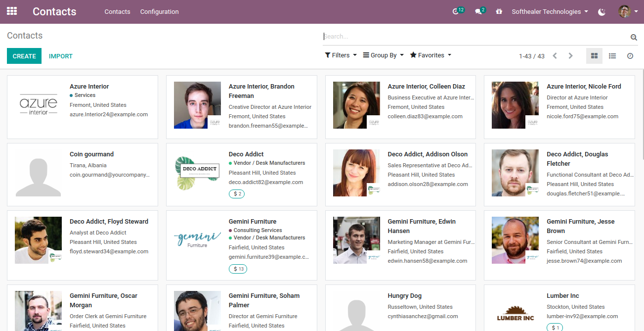644x331 pixels.
Task: Open conversations chat icon with badge 2
Action: click(480, 11)
